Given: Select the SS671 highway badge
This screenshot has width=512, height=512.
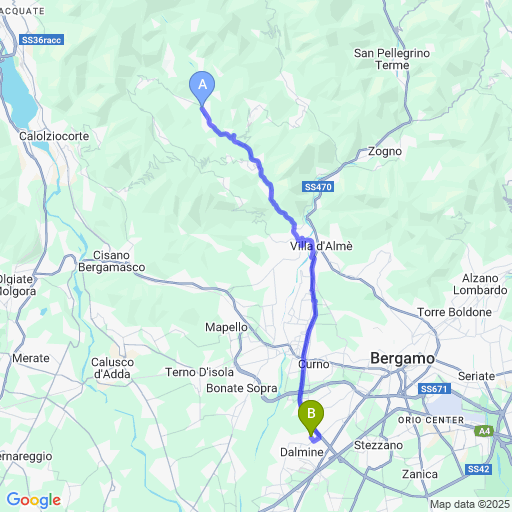Looking at the screenshot, I should click(434, 389).
